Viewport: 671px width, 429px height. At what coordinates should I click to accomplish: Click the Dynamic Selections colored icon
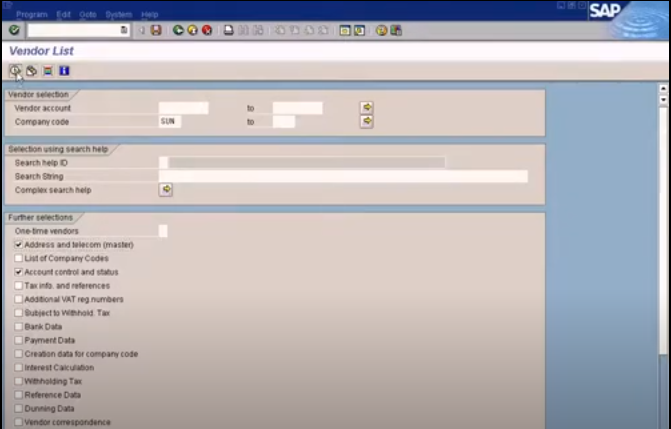point(48,71)
